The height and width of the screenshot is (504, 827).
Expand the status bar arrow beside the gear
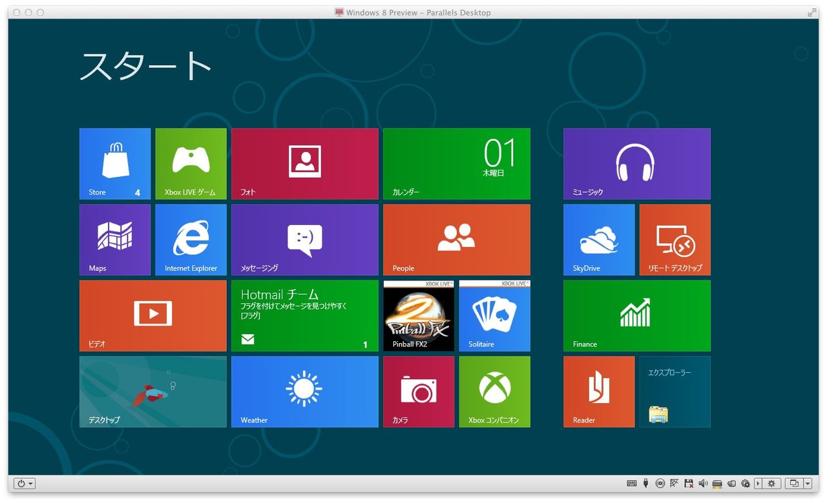tap(759, 483)
